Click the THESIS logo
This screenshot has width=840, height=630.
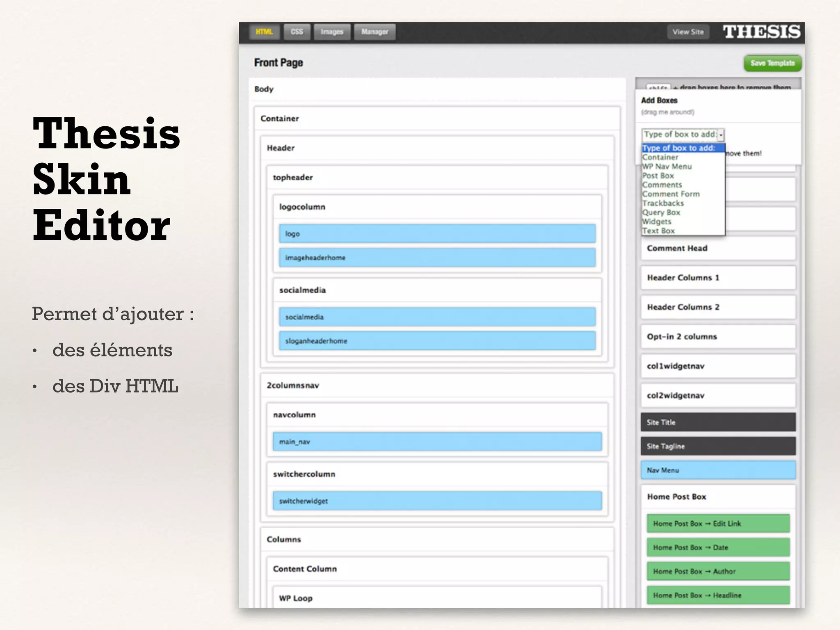[x=761, y=32]
